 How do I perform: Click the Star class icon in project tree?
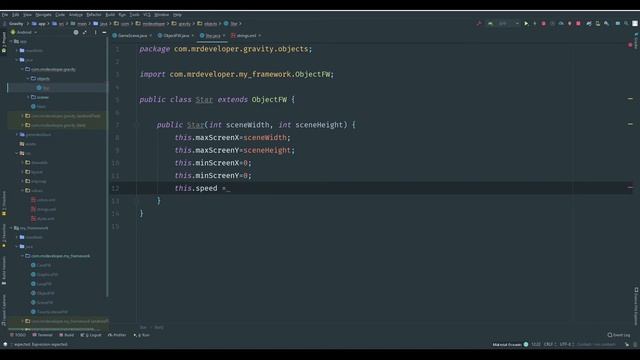(x=39, y=88)
